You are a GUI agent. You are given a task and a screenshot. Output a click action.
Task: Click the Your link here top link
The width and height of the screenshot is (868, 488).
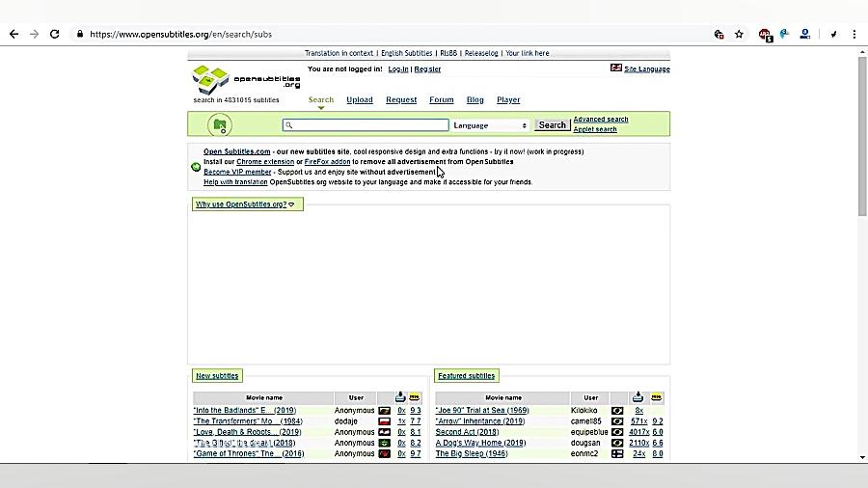pyautogui.click(x=527, y=53)
